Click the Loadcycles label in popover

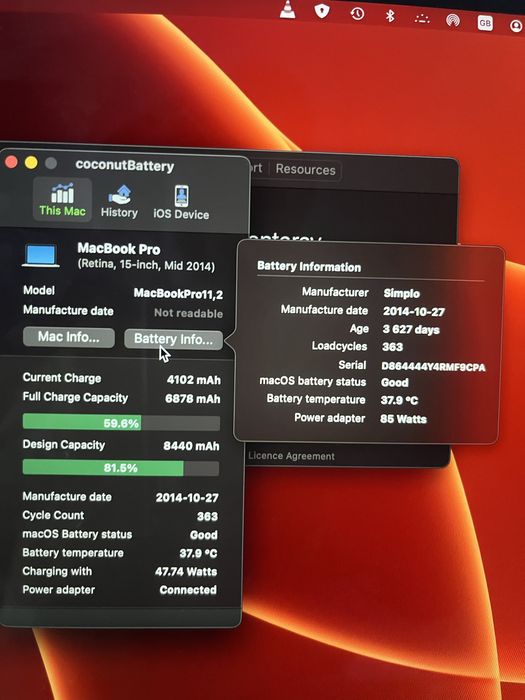coord(339,346)
